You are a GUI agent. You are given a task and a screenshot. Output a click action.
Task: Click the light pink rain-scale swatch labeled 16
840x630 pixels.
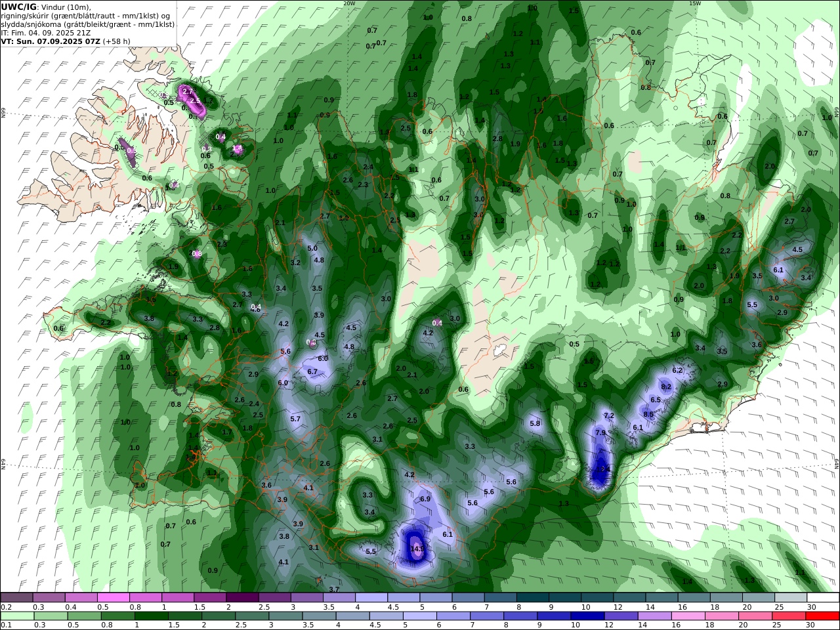point(688,616)
